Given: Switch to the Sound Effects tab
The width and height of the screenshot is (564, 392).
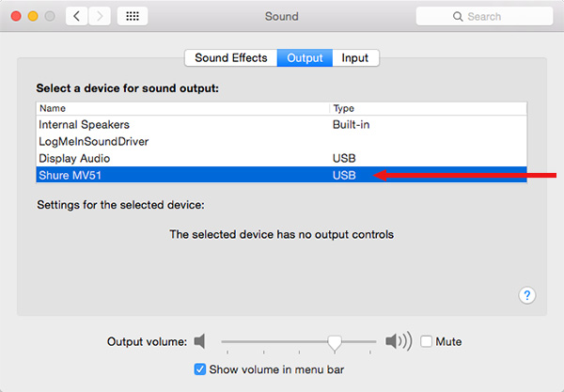Looking at the screenshot, I should pyautogui.click(x=231, y=58).
